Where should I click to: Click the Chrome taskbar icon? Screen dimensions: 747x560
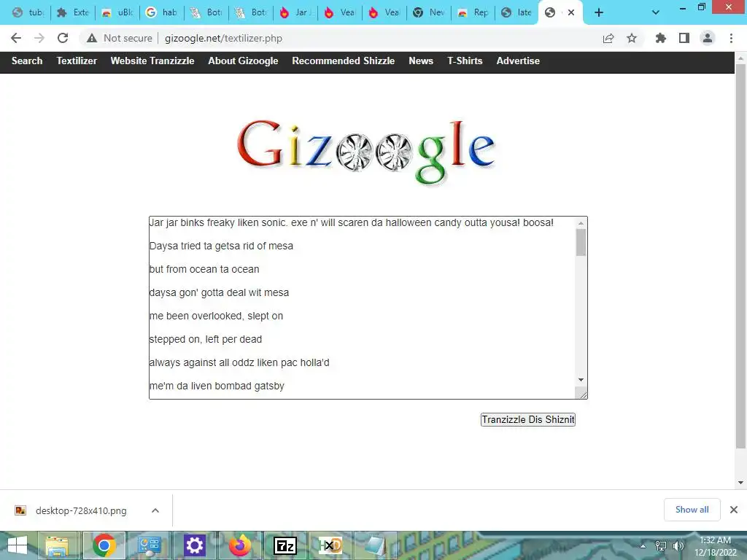[104, 545]
